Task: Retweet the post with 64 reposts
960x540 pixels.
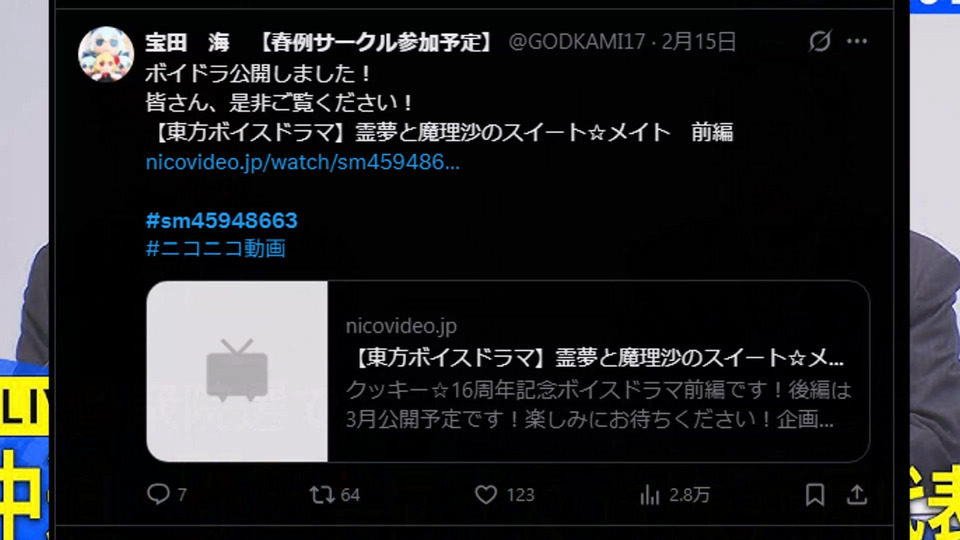Action: tap(321, 494)
